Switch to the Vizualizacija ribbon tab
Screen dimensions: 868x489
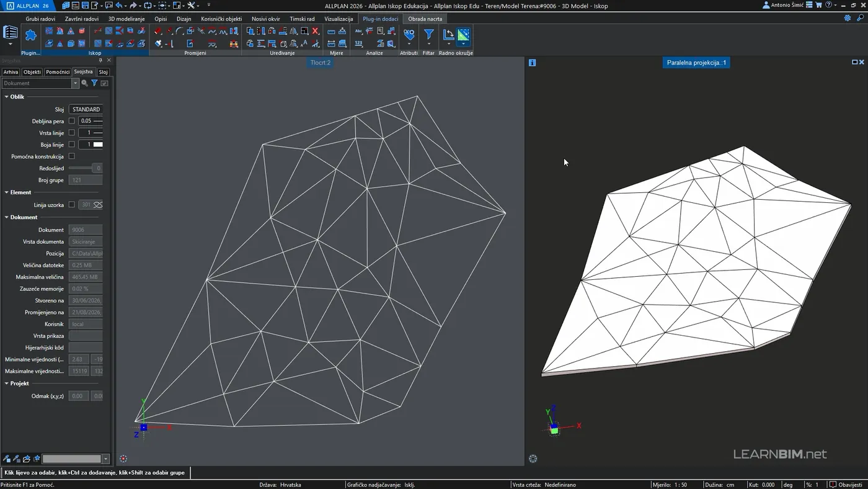point(339,19)
